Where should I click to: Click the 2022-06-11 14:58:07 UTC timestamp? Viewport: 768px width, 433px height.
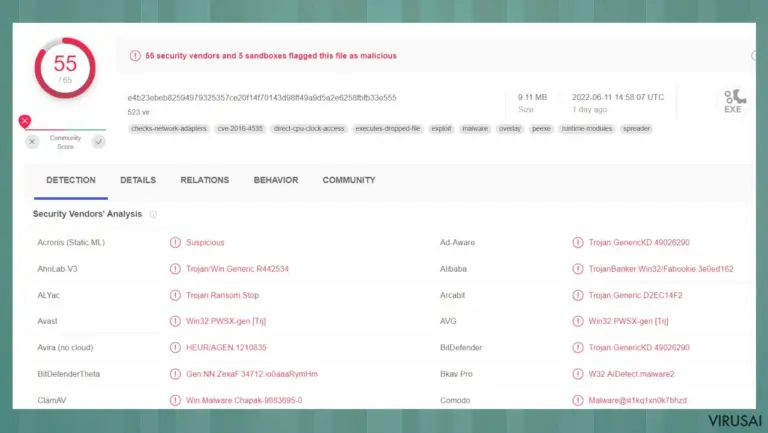(618, 97)
